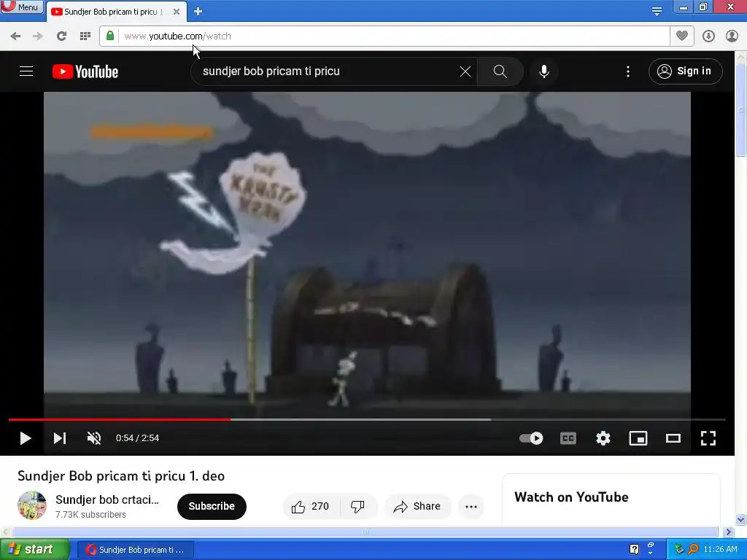
Task: Click the vertical page scrollbar thumb
Action: point(741,109)
